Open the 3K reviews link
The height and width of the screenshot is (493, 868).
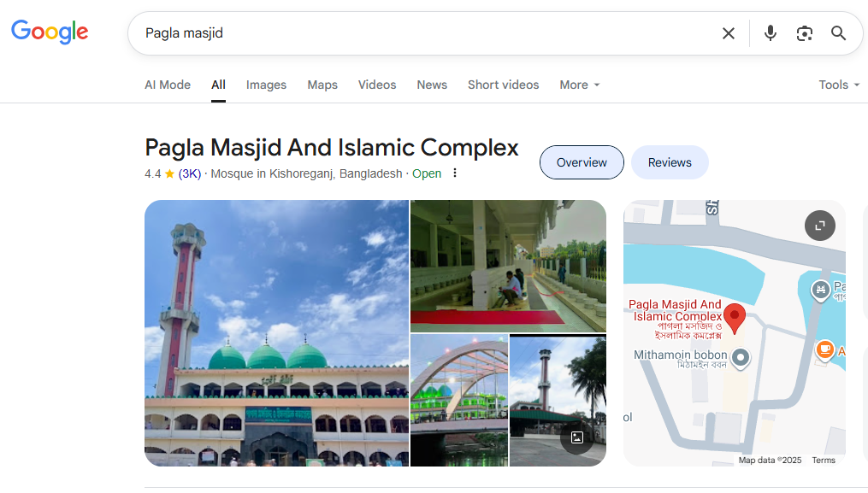(190, 173)
